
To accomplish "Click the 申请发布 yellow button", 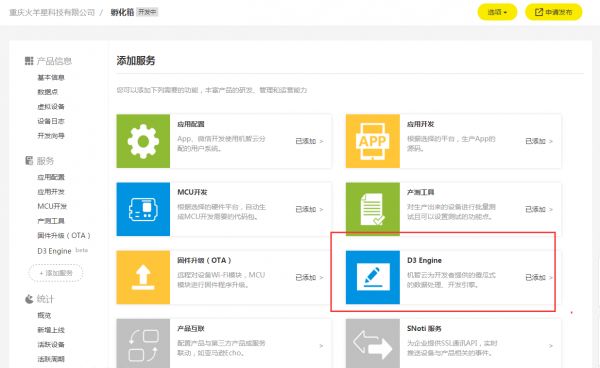I will 554,12.
